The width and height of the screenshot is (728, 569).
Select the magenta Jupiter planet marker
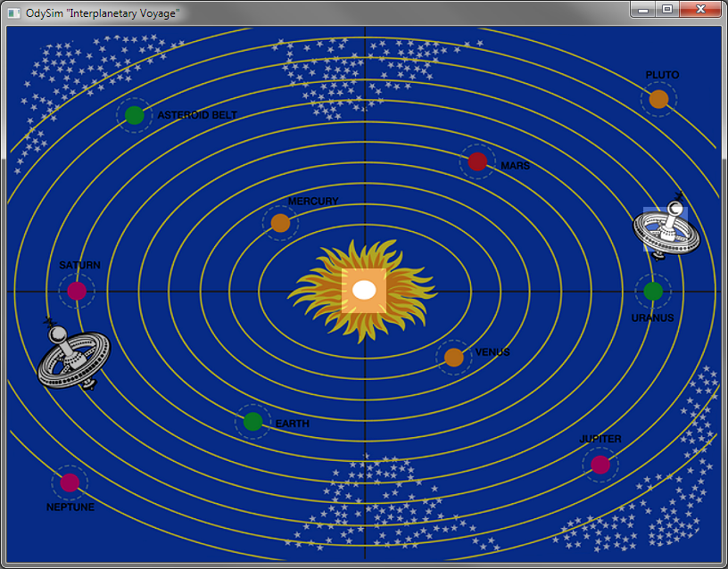pyautogui.click(x=600, y=465)
